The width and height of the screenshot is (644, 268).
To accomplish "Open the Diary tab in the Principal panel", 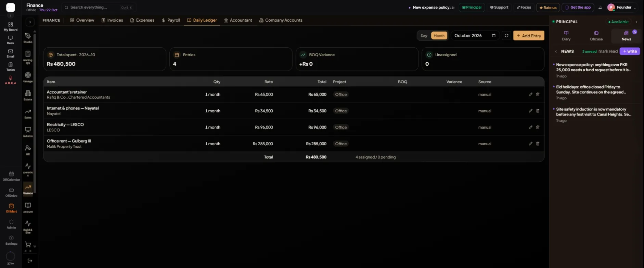I will (566, 36).
